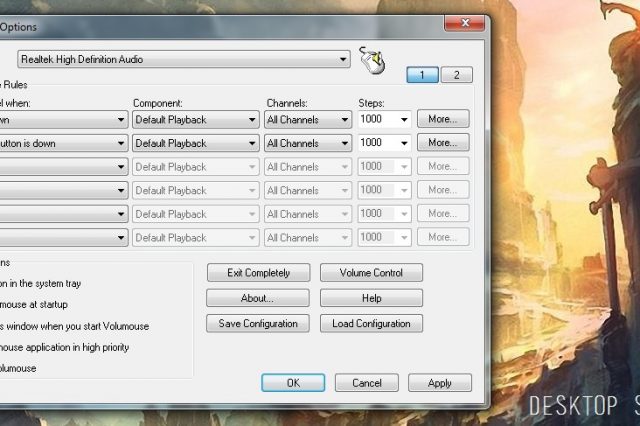
Task: Click More... button for the second rule
Action: [x=443, y=143]
